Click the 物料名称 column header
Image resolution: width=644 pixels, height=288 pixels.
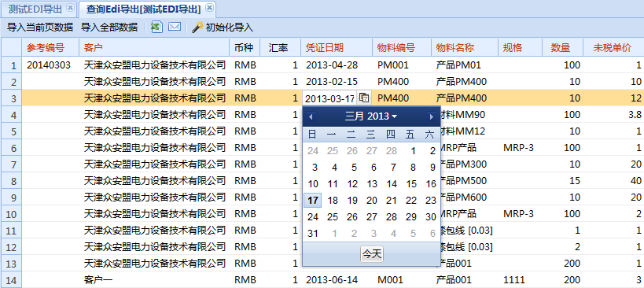point(465,48)
